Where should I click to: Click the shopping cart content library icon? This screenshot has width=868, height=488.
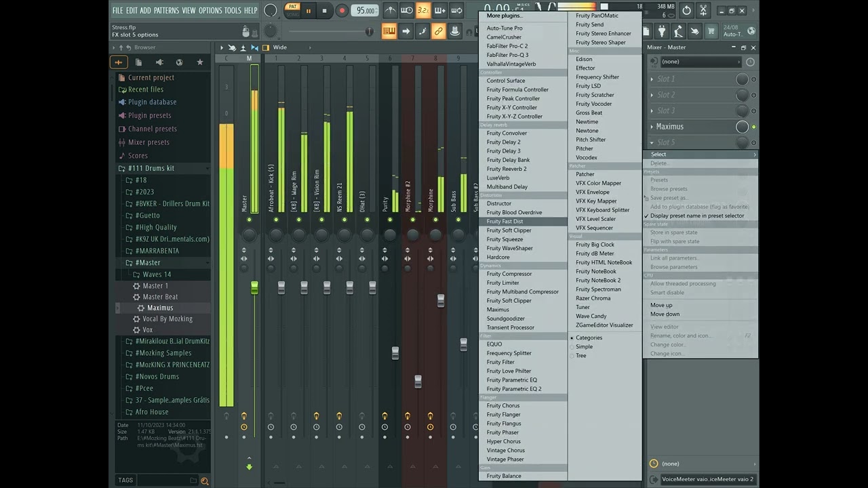[x=711, y=31]
